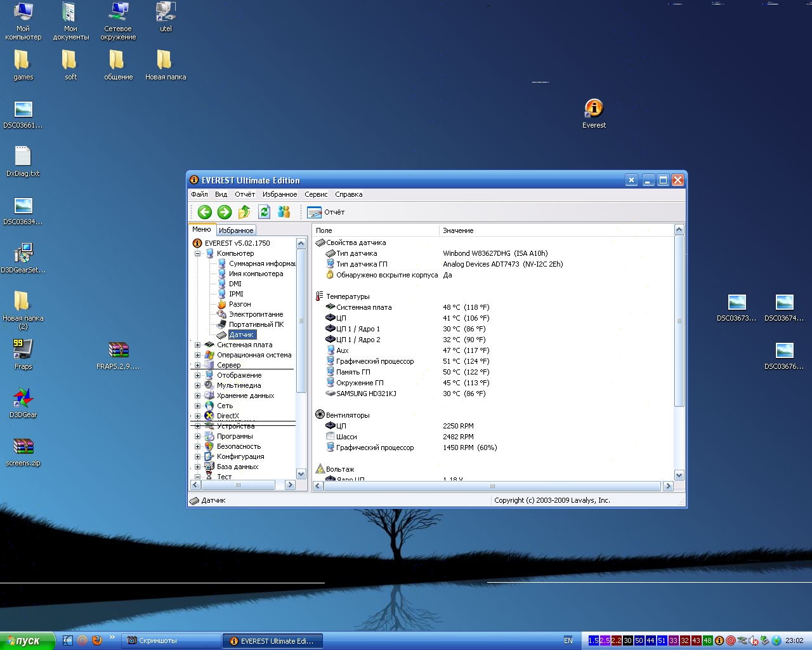Open the Справка menu
The width and height of the screenshot is (812, 650).
[349, 194]
